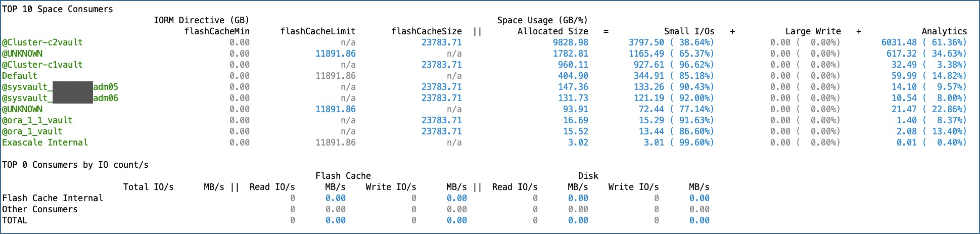Click the 9828.98 allocated size value
Viewport: 980px width, 234px height.
(x=570, y=42)
